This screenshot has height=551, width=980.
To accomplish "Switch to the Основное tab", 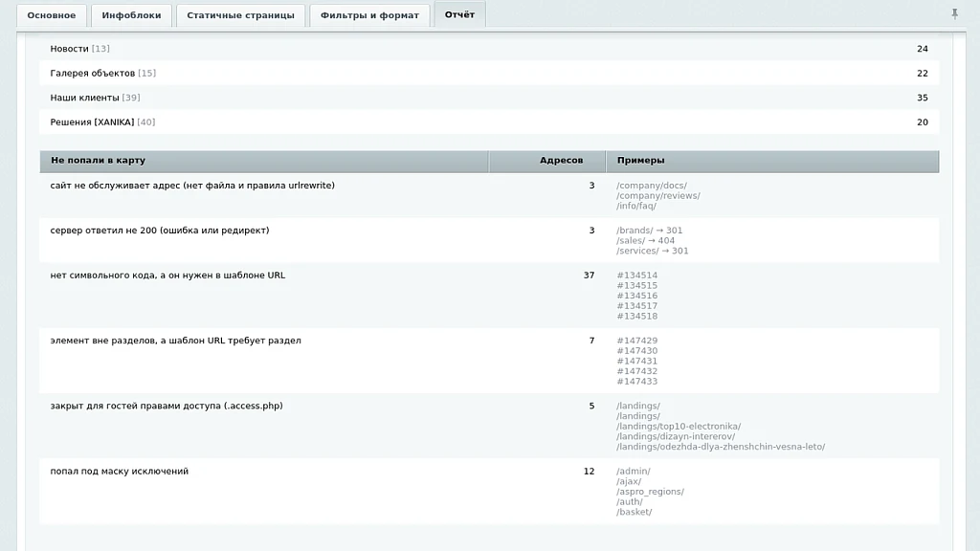I will pos(52,15).
